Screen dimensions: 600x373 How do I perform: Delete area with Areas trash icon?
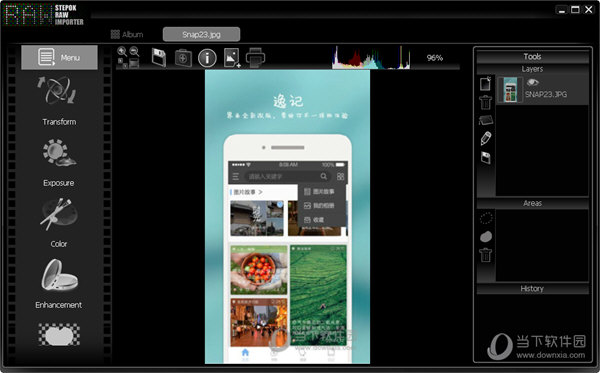coord(486,255)
